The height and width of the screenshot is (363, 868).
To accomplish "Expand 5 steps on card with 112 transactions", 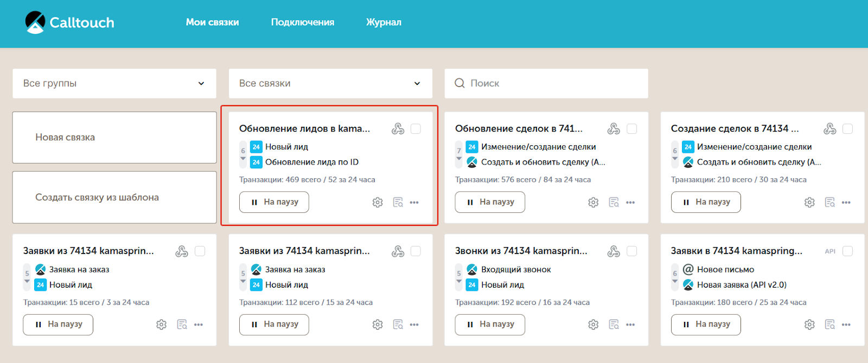I will [243, 277].
